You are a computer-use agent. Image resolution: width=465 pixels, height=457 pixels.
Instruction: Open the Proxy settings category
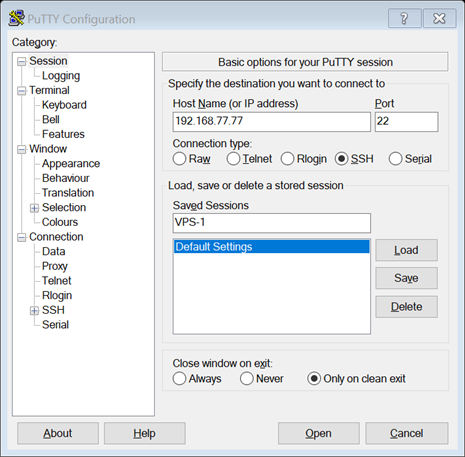point(55,266)
